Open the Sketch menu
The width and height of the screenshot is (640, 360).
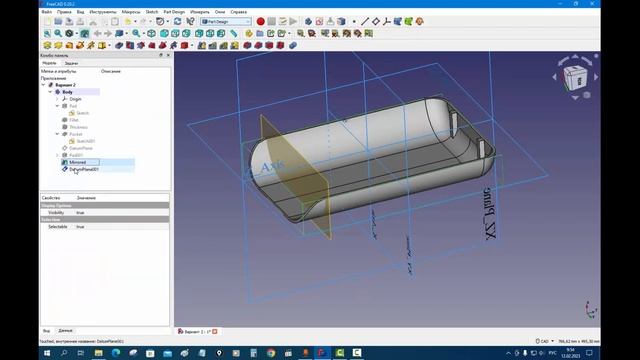(152, 12)
